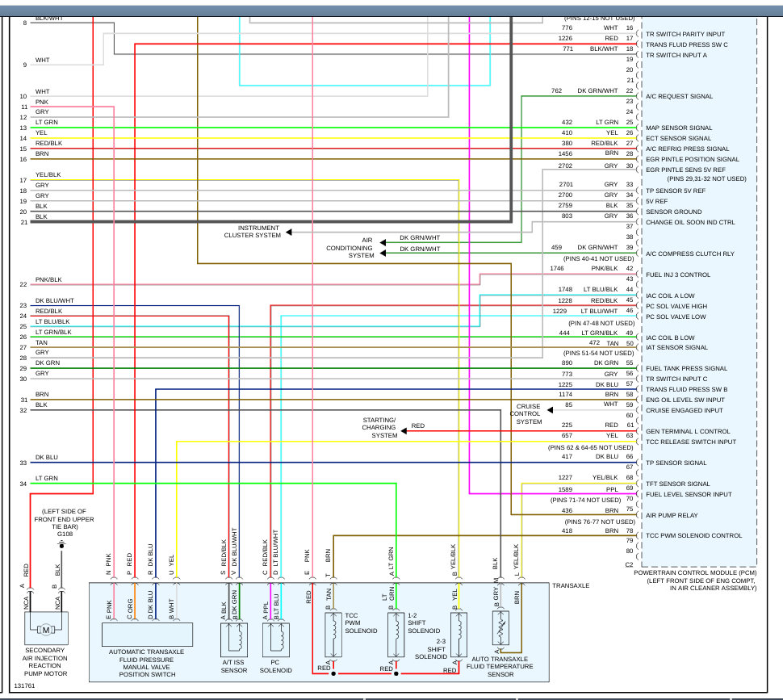Click the 'STARTING/ CHARGING SYSTEM' text
The width and height of the screenshot is (783, 700).
[x=379, y=428]
